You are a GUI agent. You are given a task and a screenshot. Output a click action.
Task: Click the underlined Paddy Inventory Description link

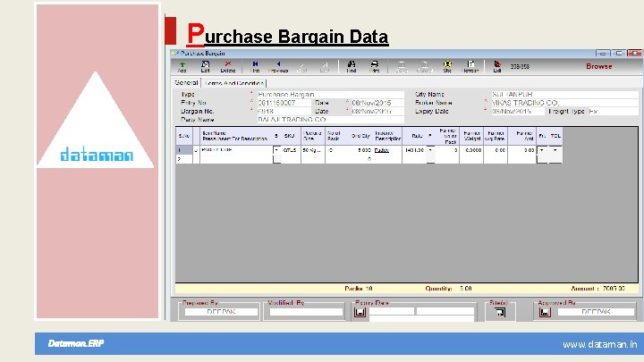click(x=382, y=150)
